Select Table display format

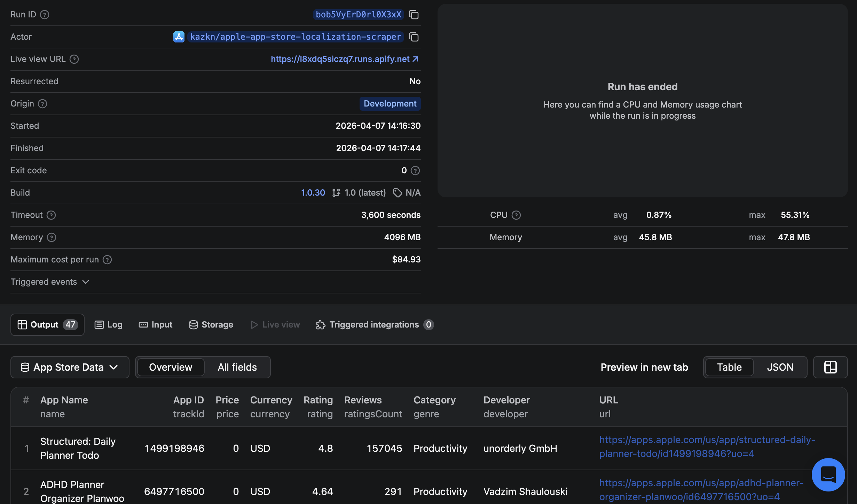[x=729, y=367]
